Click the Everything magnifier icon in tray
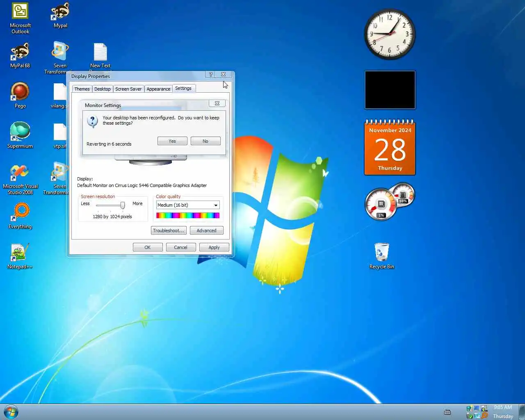The image size is (525, 420). coord(484,415)
